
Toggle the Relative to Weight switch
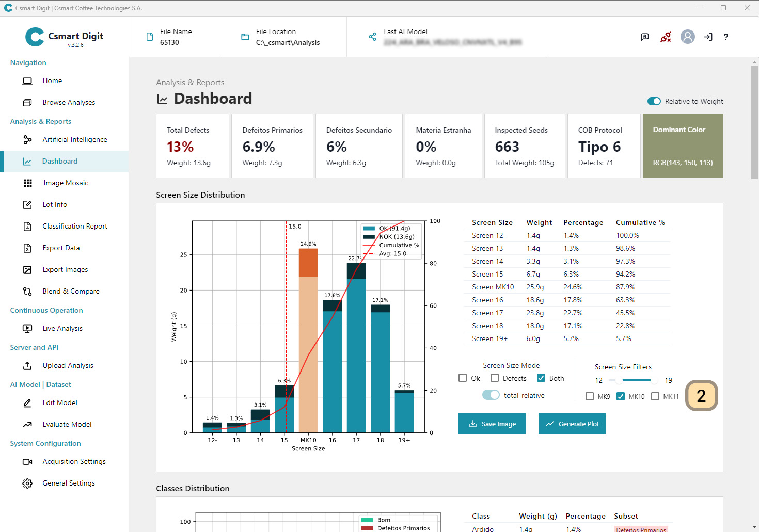pos(654,101)
